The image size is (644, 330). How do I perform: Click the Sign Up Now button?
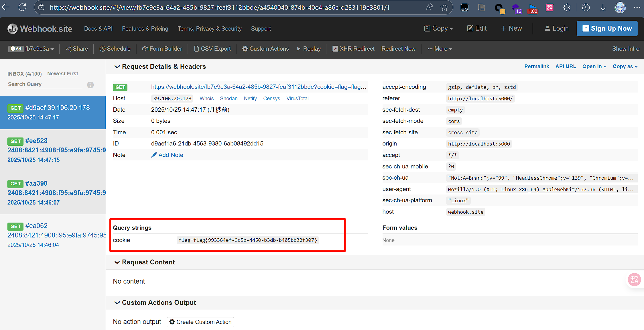tap(607, 28)
